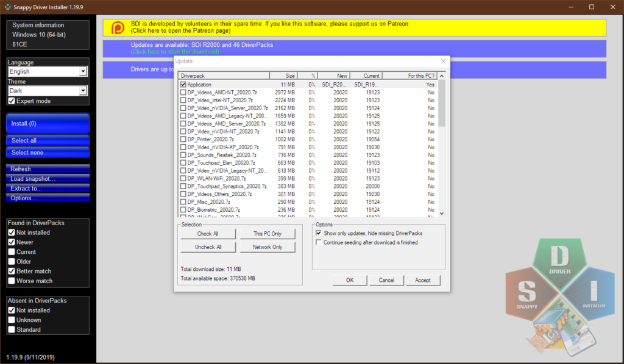The height and width of the screenshot is (364, 624).
Task: Click the driverpack list scroll up arrow
Action: coord(441,75)
